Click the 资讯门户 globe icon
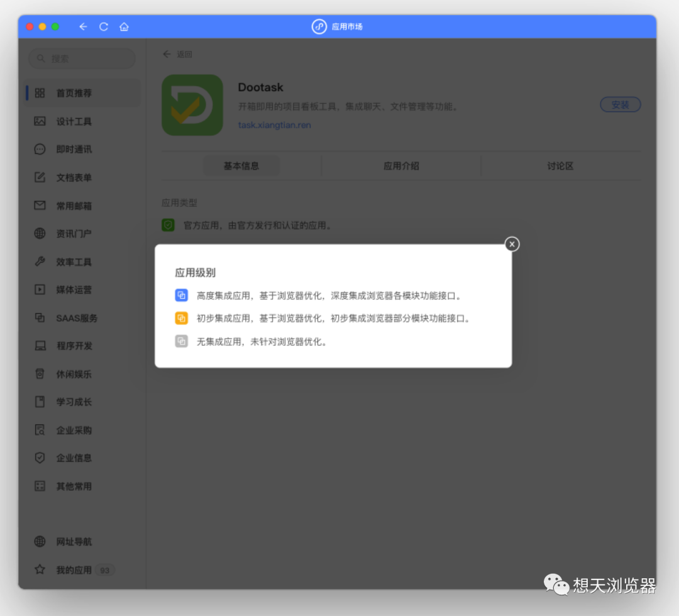The image size is (679, 616). [40, 233]
